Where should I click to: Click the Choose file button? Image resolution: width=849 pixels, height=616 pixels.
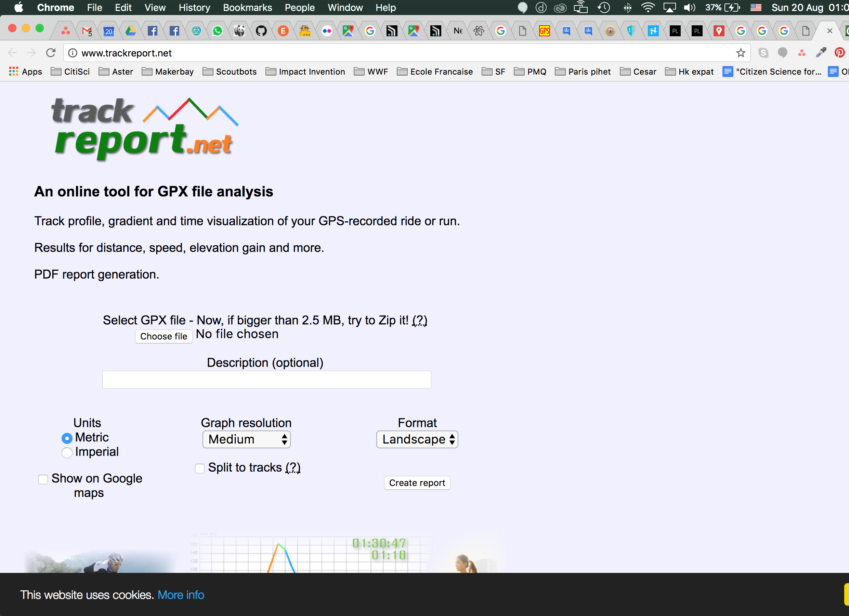coord(164,336)
